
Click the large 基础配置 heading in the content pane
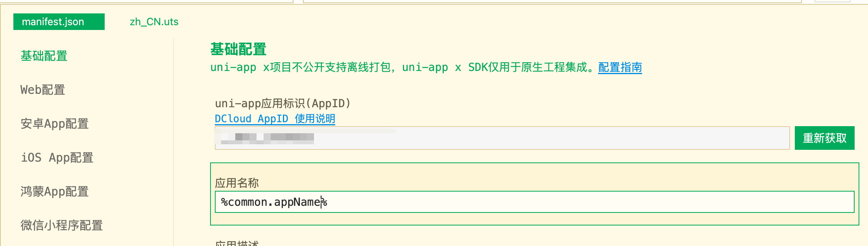238,49
